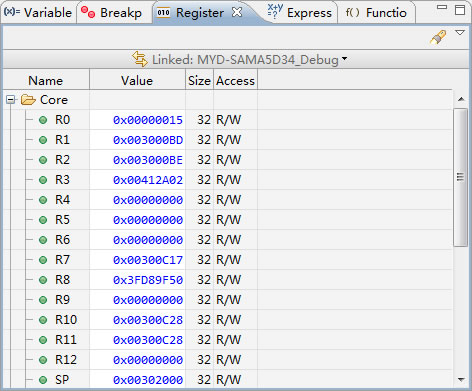Select the R3 register row
Image resolution: width=472 pixels, height=391 pixels.
point(227,180)
